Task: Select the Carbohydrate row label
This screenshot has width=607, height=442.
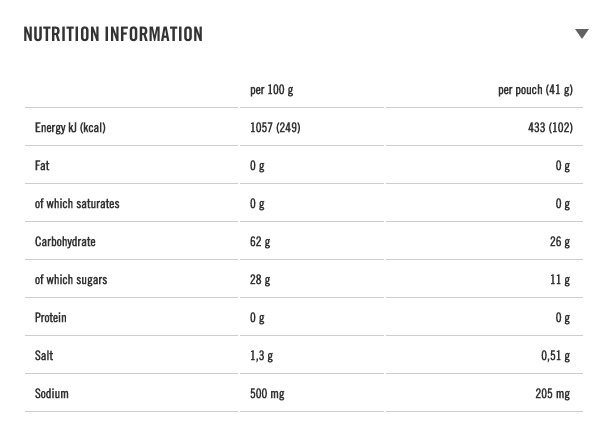Action: pyautogui.click(x=65, y=242)
